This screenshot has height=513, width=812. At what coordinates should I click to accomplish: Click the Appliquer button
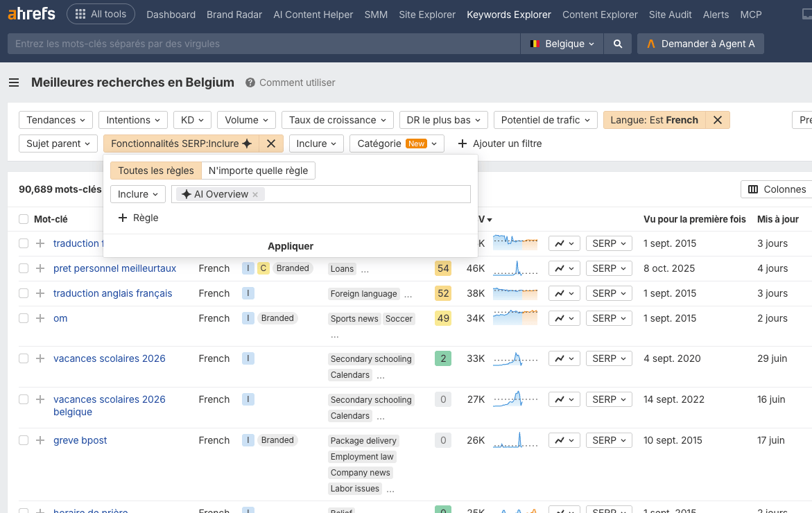point(291,246)
